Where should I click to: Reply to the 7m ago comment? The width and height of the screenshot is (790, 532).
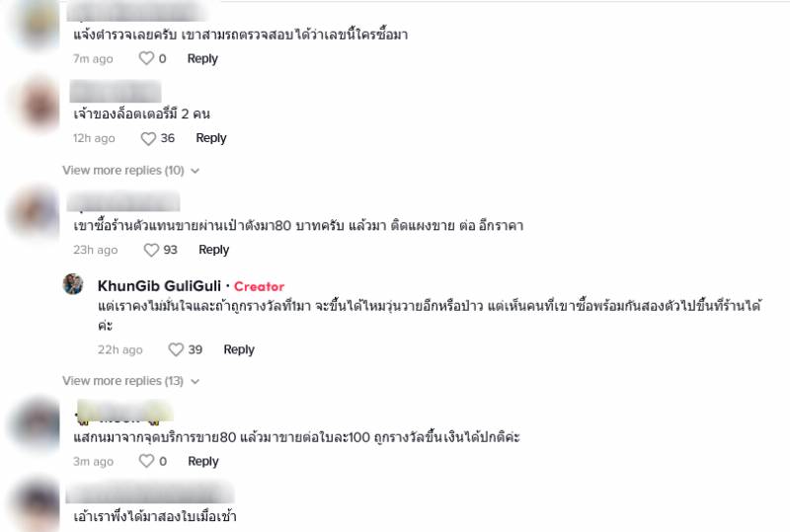pyautogui.click(x=202, y=58)
